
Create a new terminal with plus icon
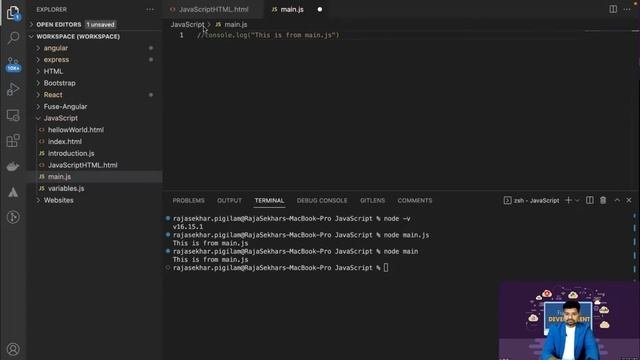[568, 200]
